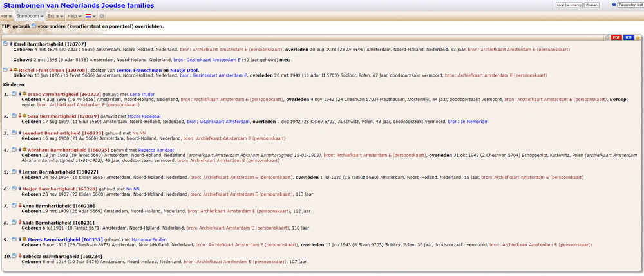Image resolution: width=644 pixels, height=276 pixels.
Task: Click the search name input field
Action: (569, 5)
